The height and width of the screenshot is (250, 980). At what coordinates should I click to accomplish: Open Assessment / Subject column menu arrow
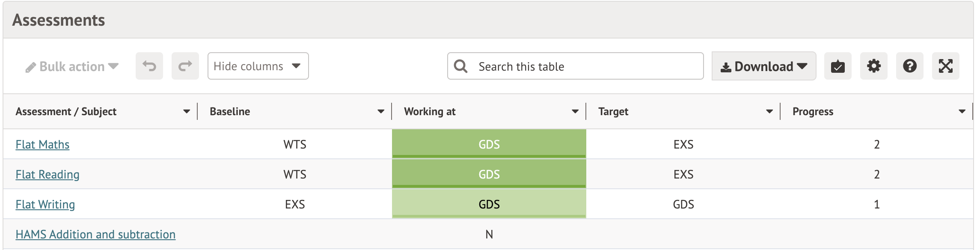(x=187, y=111)
